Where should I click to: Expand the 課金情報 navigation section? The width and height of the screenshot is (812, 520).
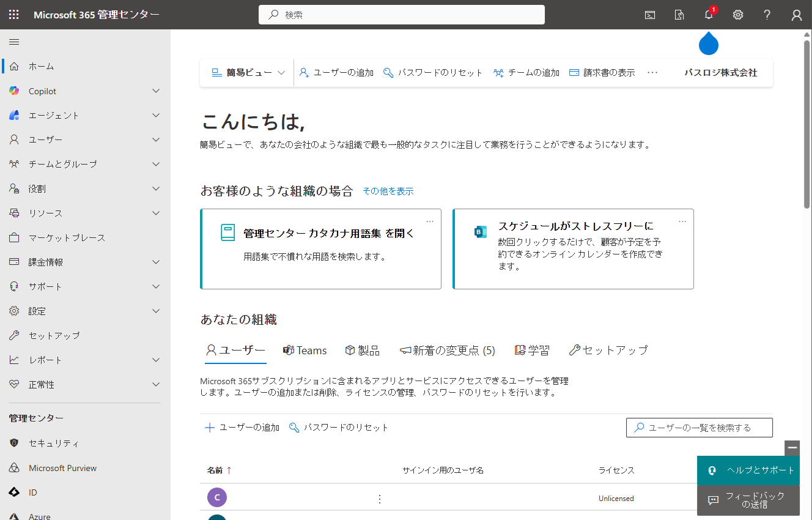156,262
